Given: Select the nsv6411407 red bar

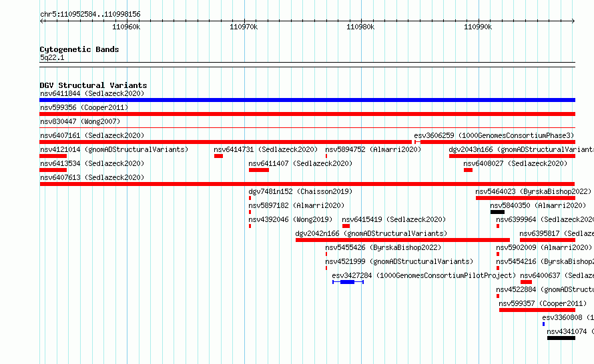Looking at the screenshot, I should 259,170.
